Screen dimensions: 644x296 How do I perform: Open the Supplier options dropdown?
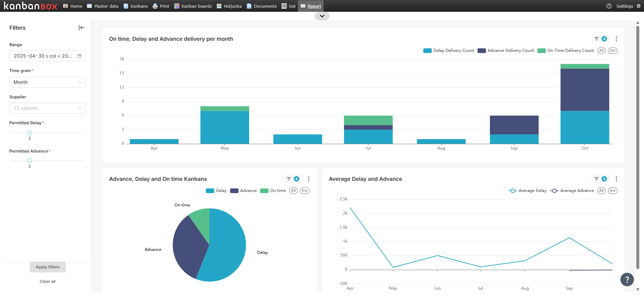point(47,108)
